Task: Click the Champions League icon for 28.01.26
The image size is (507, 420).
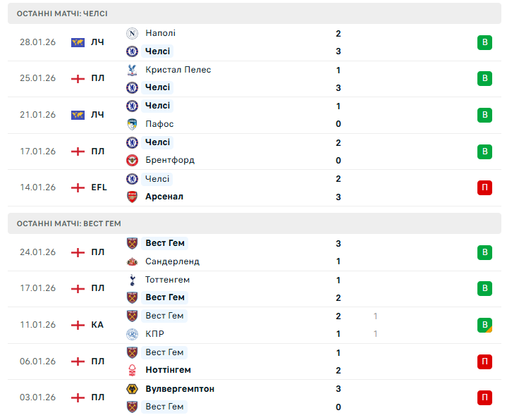Action: tap(78, 42)
